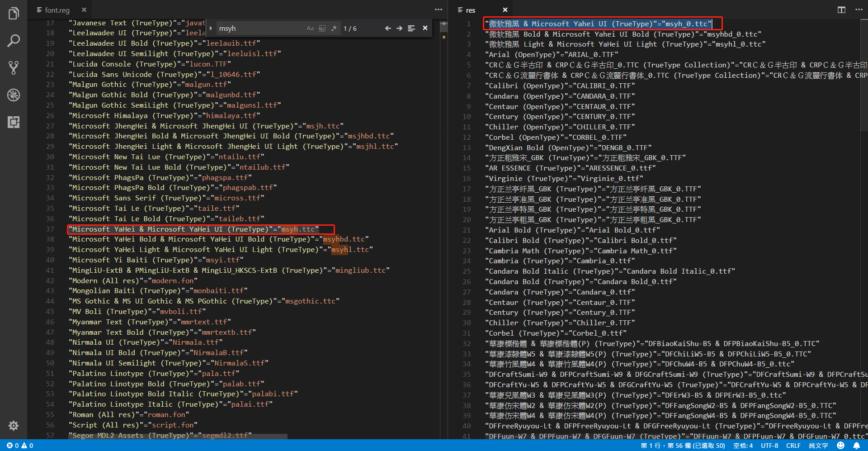The height and width of the screenshot is (451, 868).
Task: Click the AR ESSENCE line in res
Action: click(x=571, y=168)
